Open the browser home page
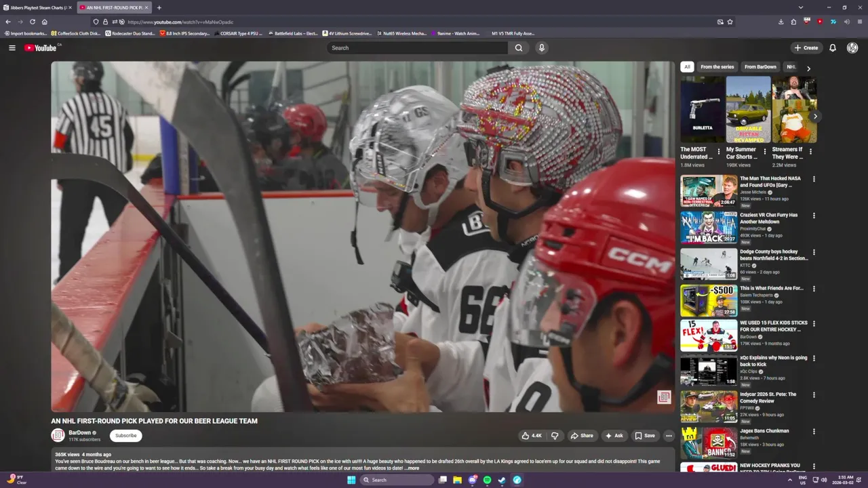The image size is (868, 488). tap(44, 22)
